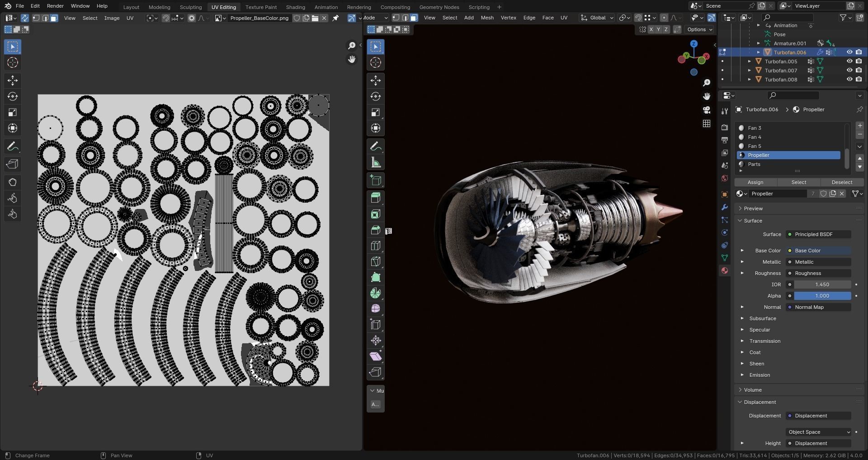Choose the Add Cube tool in 3D viewport
The height and width of the screenshot is (460, 868).
[376, 180]
